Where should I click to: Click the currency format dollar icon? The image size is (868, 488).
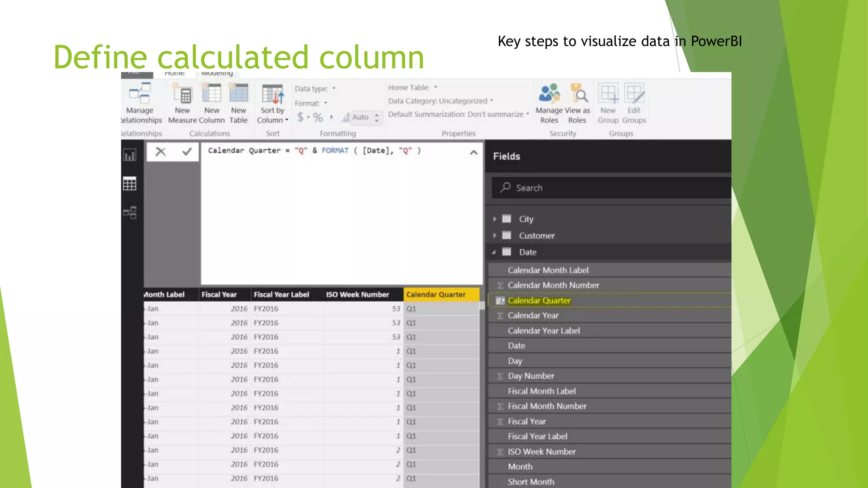click(300, 117)
